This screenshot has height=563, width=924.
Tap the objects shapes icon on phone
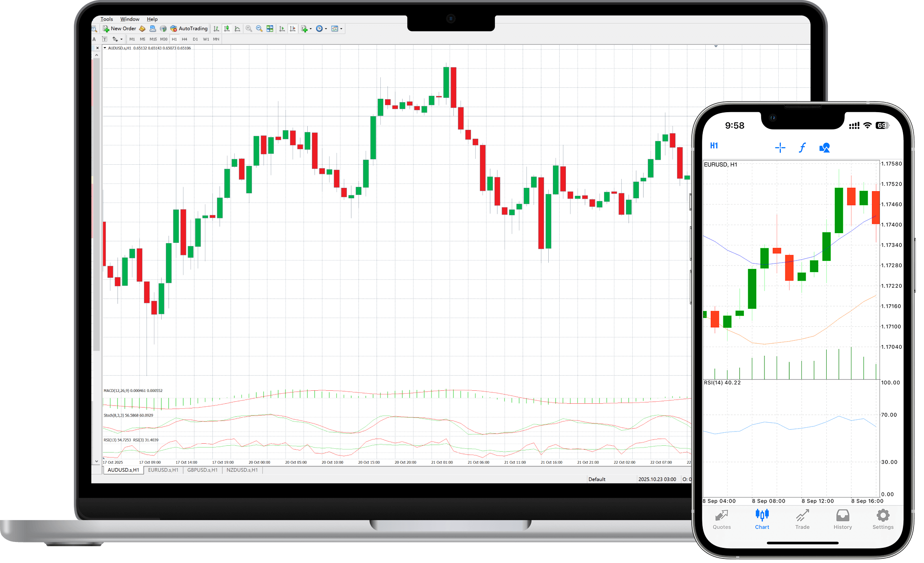[825, 147]
